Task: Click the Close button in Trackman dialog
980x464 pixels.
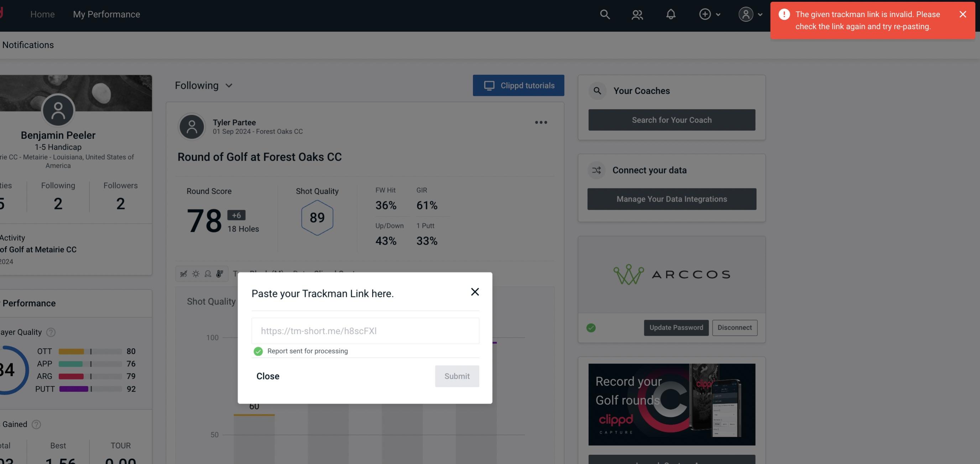Action: point(267,376)
